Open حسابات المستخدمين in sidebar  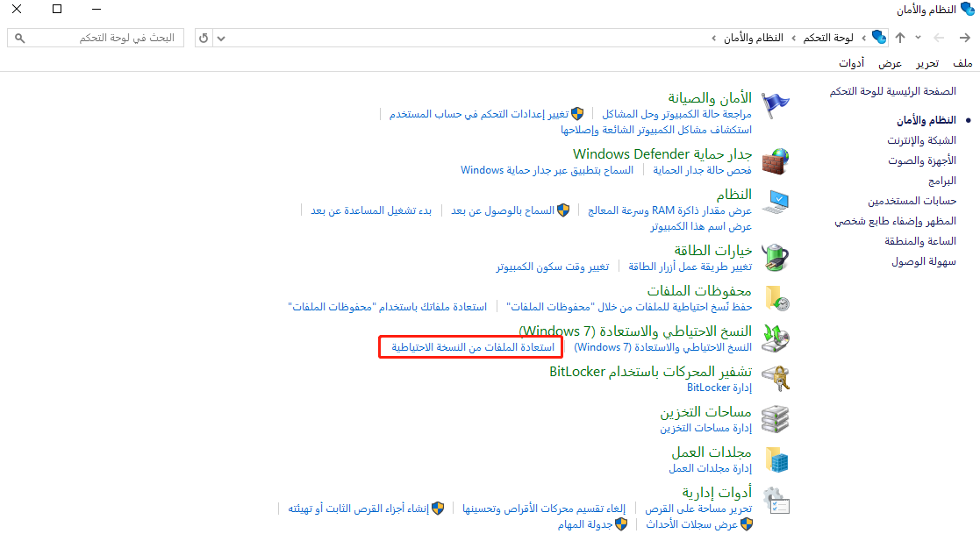coord(912,201)
